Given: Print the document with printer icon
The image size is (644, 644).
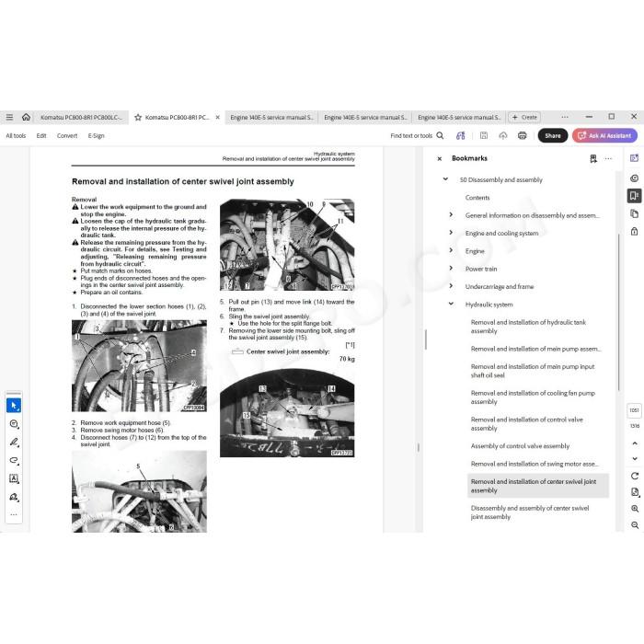Looking at the screenshot, I should 523,135.
